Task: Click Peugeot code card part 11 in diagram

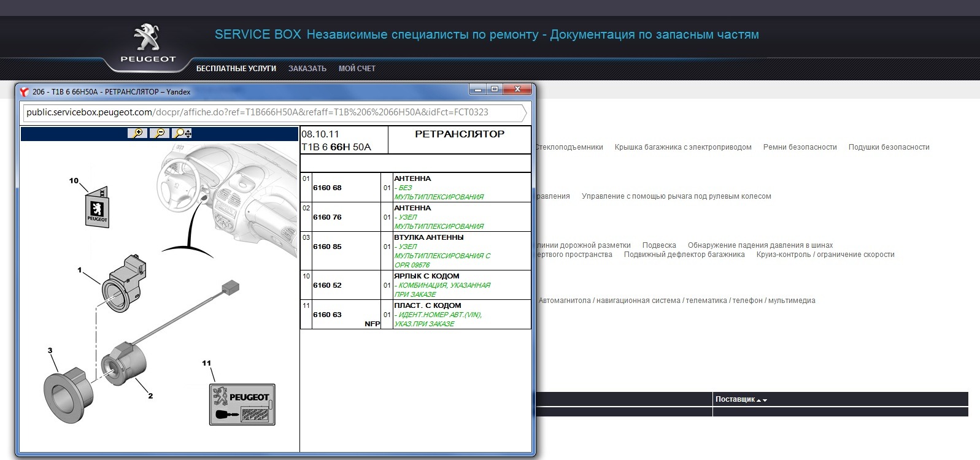Action: point(242,404)
